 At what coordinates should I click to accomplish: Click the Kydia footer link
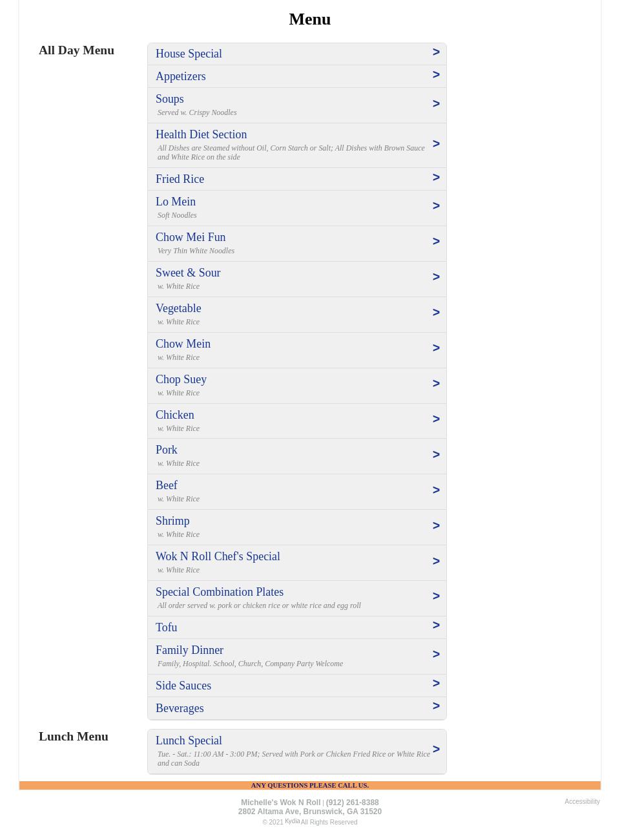pyautogui.click(x=292, y=821)
